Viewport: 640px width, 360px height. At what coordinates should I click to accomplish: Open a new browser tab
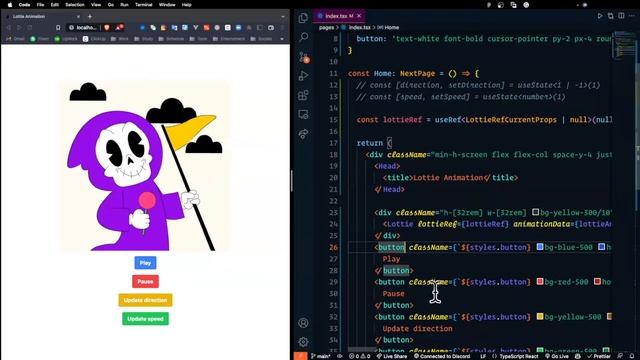90,17
